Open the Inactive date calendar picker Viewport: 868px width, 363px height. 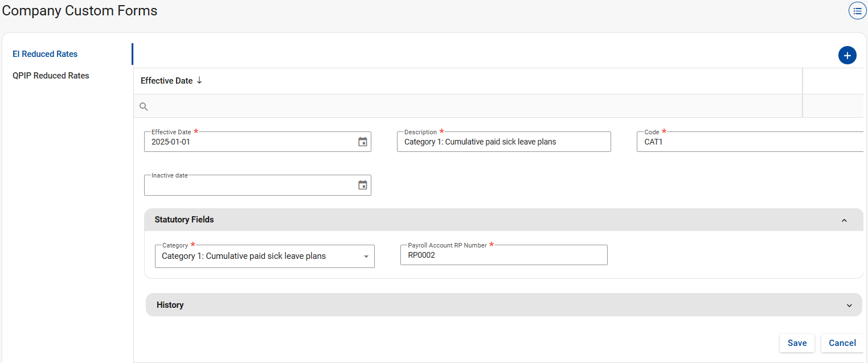[362, 185]
